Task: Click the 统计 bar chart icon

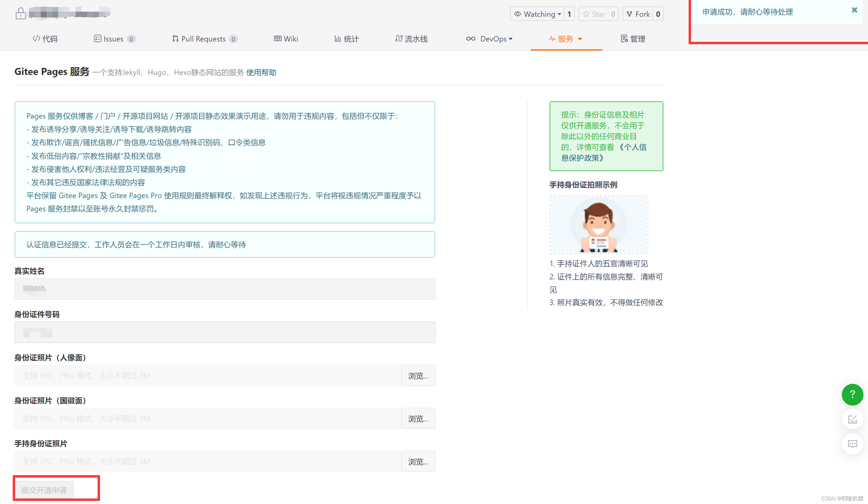Action: tap(337, 38)
